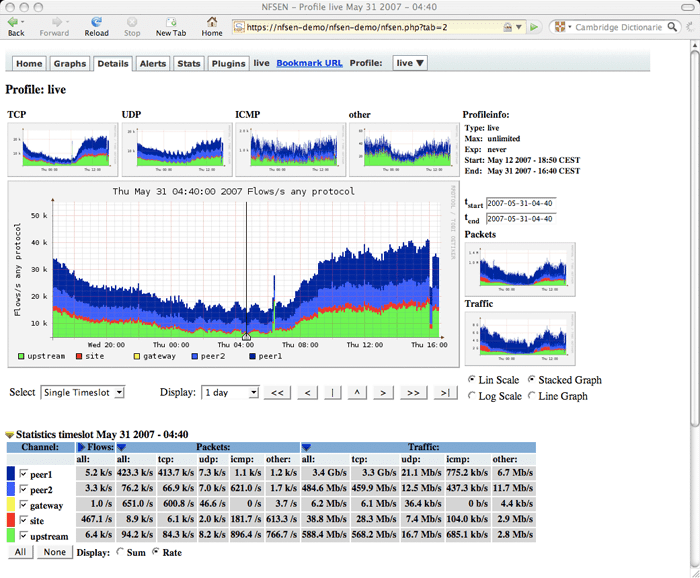Open the Profile live dropdown

coord(410,63)
